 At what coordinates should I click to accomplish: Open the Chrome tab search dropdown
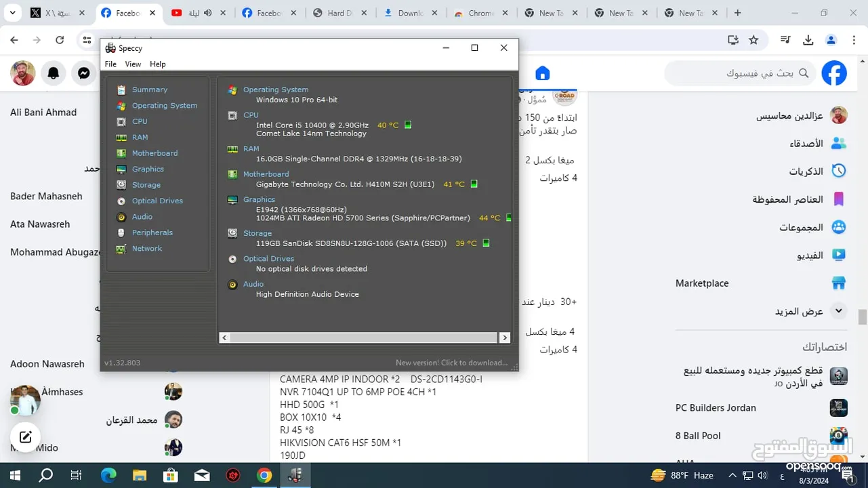click(x=12, y=13)
